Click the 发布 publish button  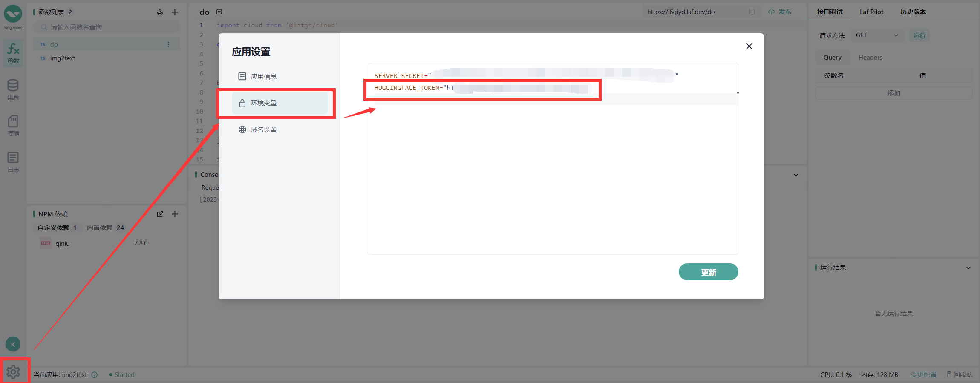coord(780,12)
